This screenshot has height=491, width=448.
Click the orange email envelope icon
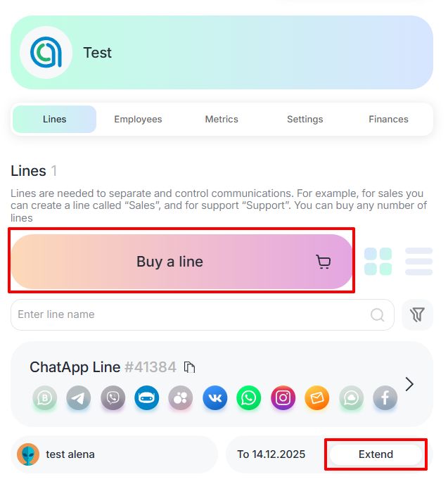(x=317, y=399)
